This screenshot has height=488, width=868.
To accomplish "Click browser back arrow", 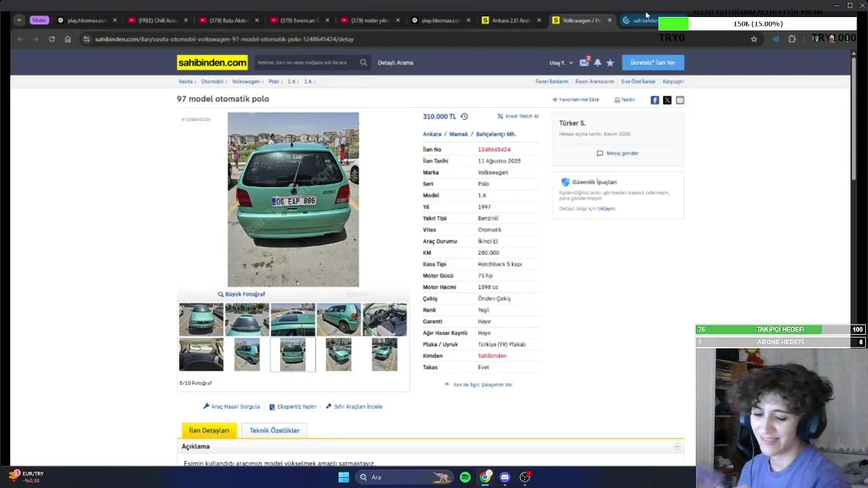I will [x=20, y=39].
